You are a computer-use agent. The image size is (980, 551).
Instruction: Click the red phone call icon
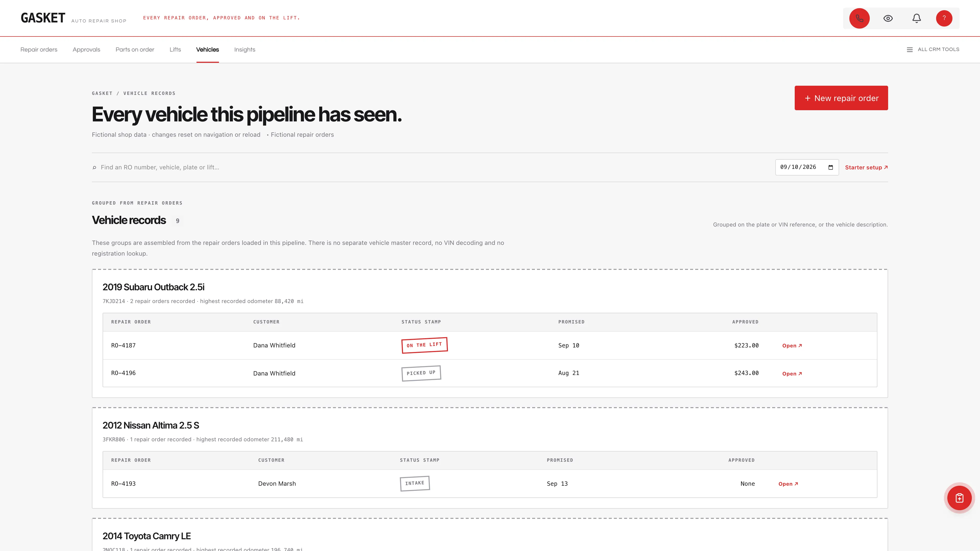tap(859, 18)
